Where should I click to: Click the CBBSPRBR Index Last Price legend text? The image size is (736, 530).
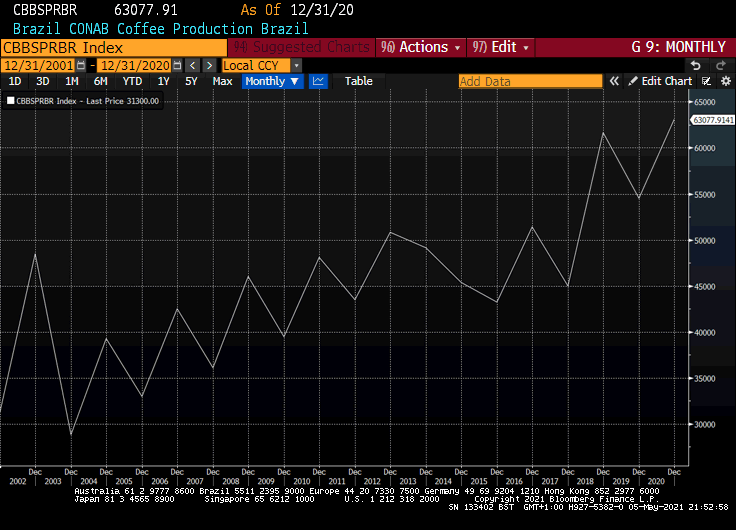87,101
